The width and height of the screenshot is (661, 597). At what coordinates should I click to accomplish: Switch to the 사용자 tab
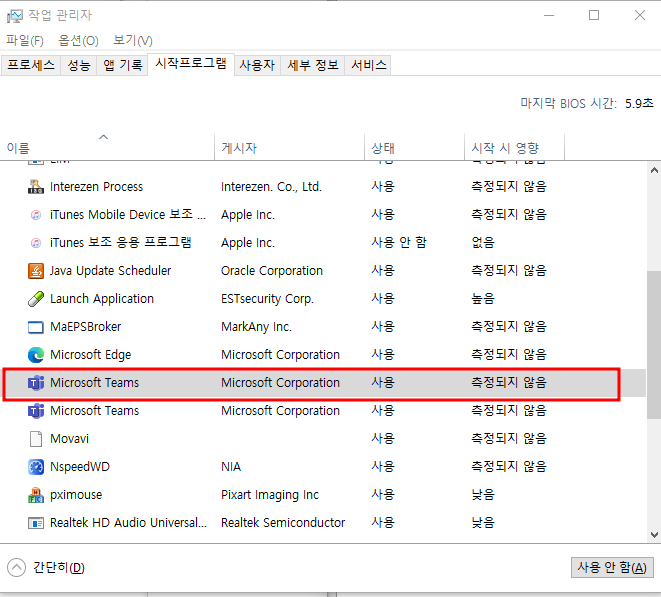coord(257,65)
